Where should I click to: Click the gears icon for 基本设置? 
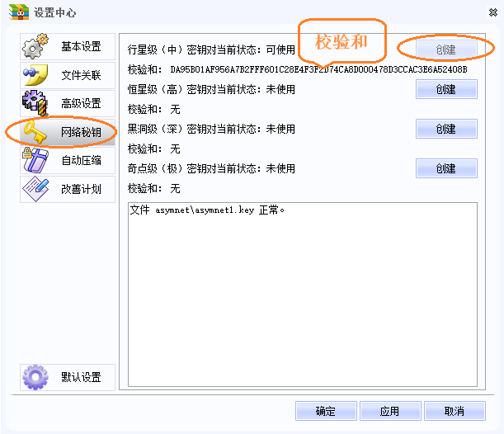(35, 47)
